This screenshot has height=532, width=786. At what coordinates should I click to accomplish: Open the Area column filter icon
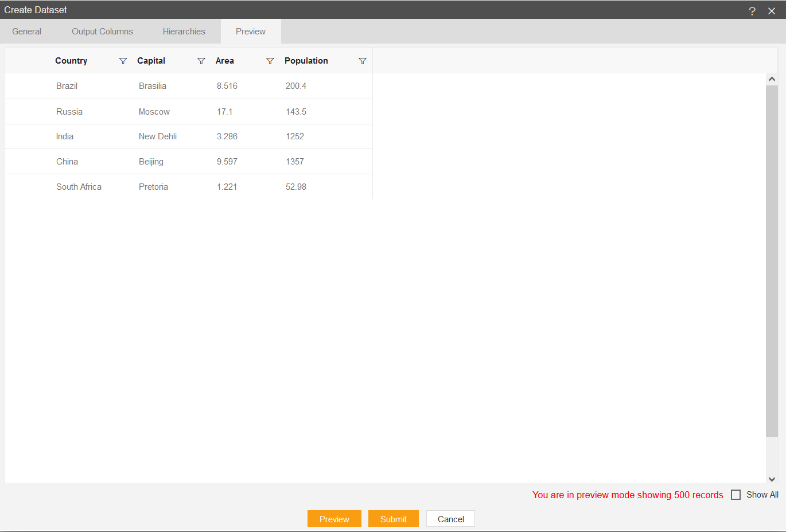tap(270, 61)
